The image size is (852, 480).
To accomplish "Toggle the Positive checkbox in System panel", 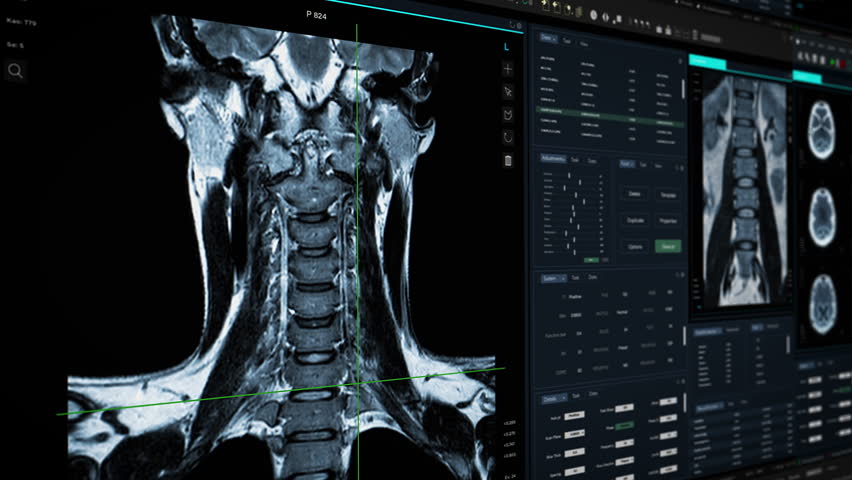I will pos(563,297).
